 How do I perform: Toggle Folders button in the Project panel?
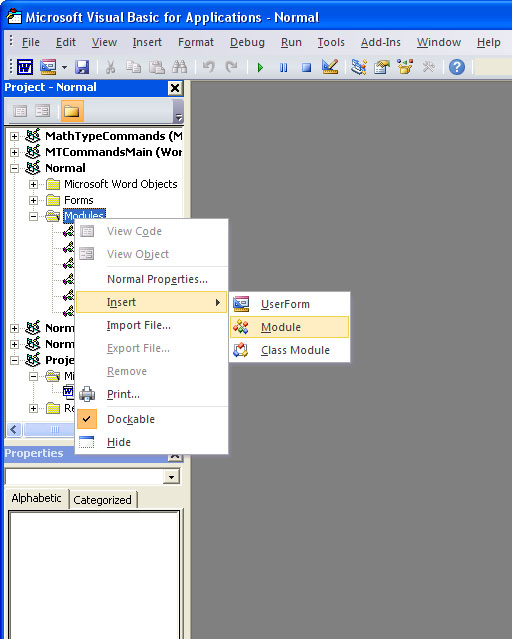coord(72,111)
